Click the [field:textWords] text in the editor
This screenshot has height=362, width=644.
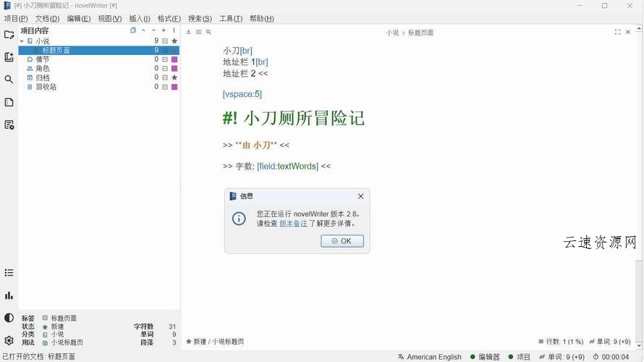coord(287,167)
